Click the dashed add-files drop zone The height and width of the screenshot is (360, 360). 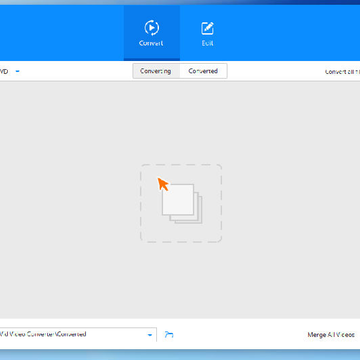click(181, 203)
